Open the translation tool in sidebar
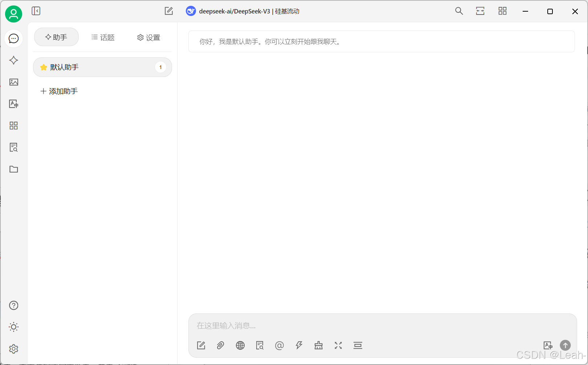Viewport: 588px width, 365px height. pyautogui.click(x=13, y=104)
